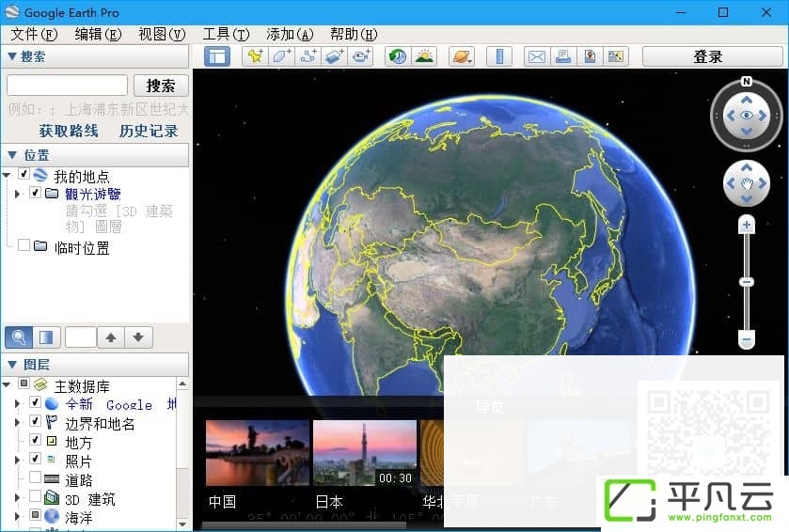This screenshot has width=789, height=532.
Task: Click the search text input field
Action: coord(67,86)
